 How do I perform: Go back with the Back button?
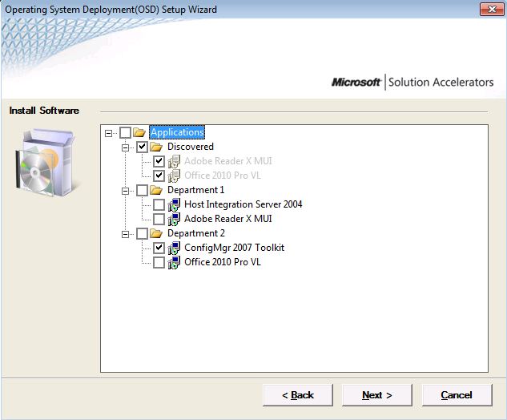[x=298, y=395]
